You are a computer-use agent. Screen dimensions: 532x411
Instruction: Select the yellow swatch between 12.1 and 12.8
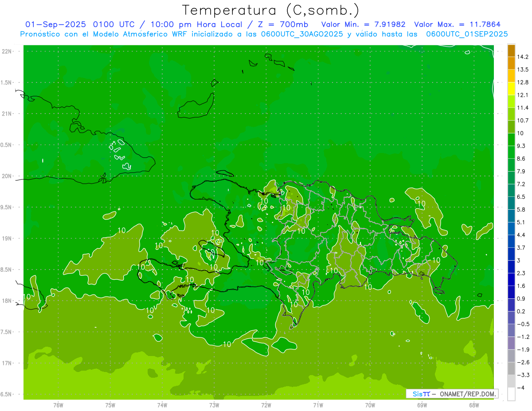(511, 89)
